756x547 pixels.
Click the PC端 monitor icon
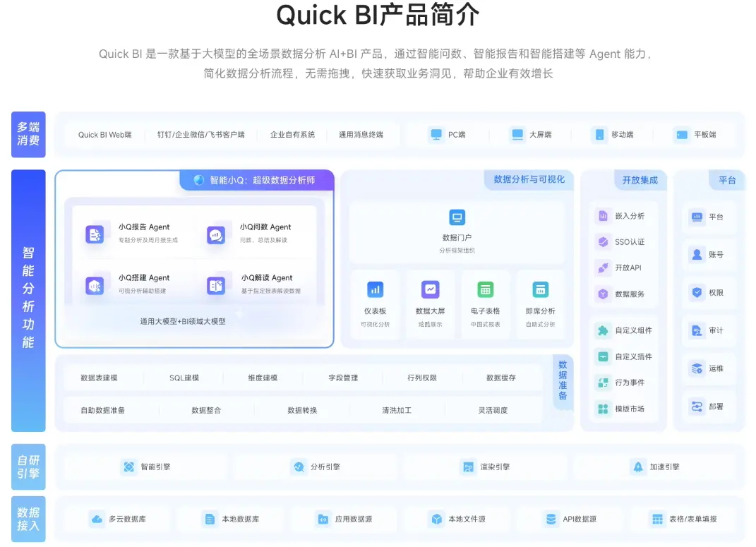click(x=436, y=135)
